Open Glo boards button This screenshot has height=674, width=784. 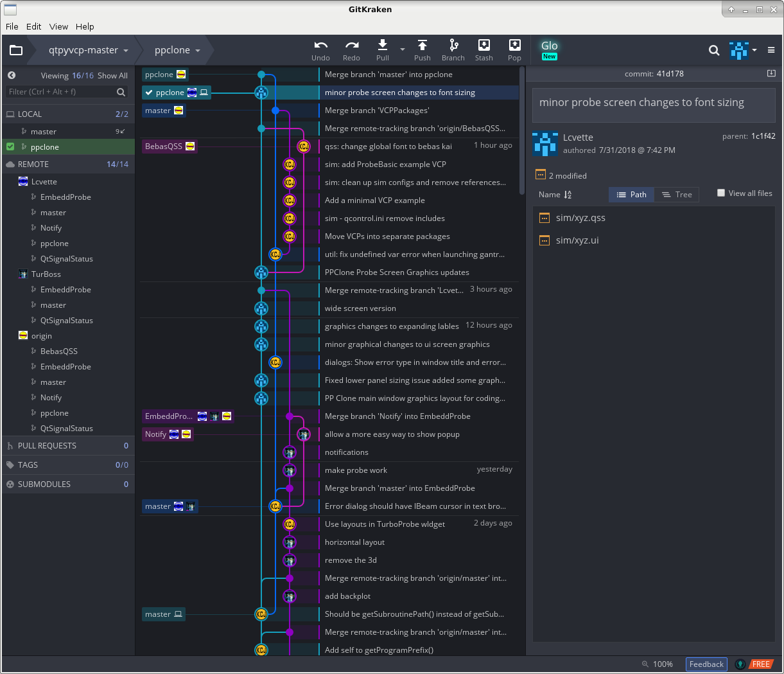coord(550,49)
